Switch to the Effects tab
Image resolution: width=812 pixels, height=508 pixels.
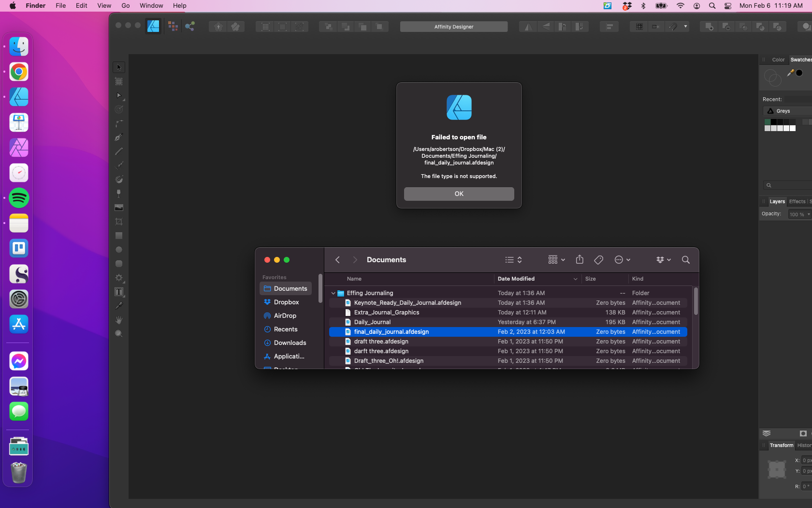(x=797, y=201)
